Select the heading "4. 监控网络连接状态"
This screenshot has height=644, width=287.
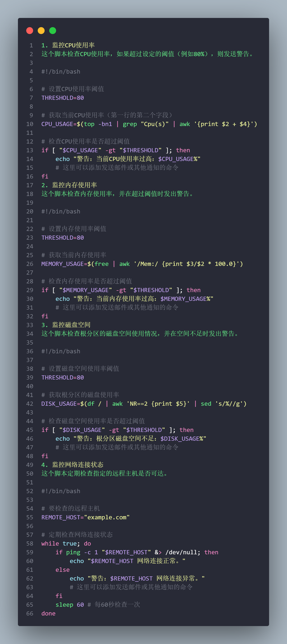point(72,465)
